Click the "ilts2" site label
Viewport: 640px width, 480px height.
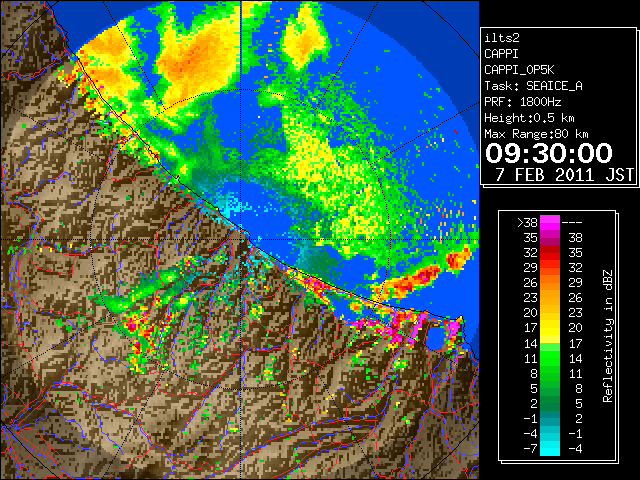(502, 38)
